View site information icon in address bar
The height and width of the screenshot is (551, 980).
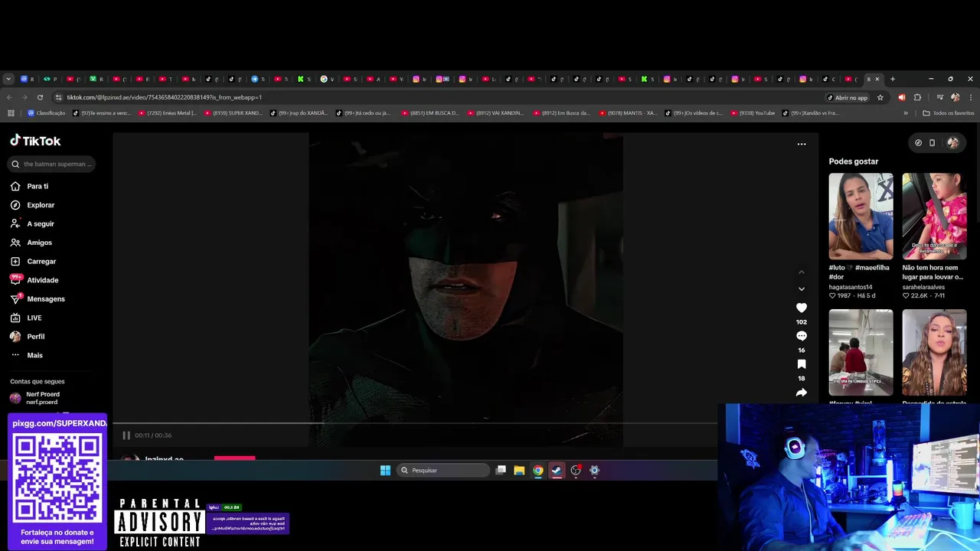click(58, 97)
